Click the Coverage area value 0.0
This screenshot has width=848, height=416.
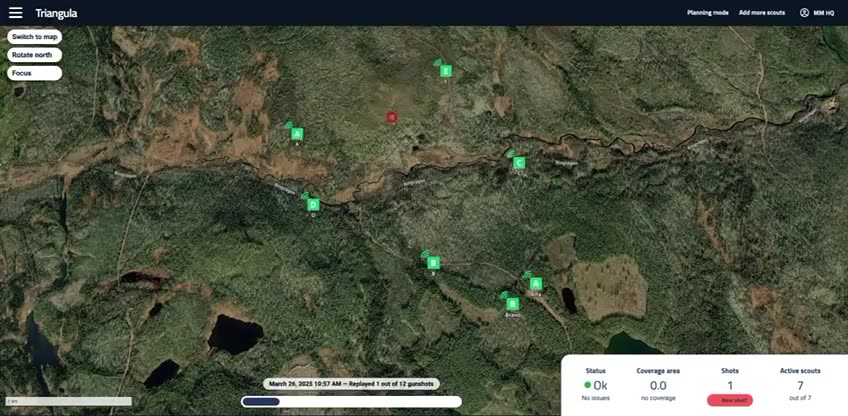tap(658, 386)
